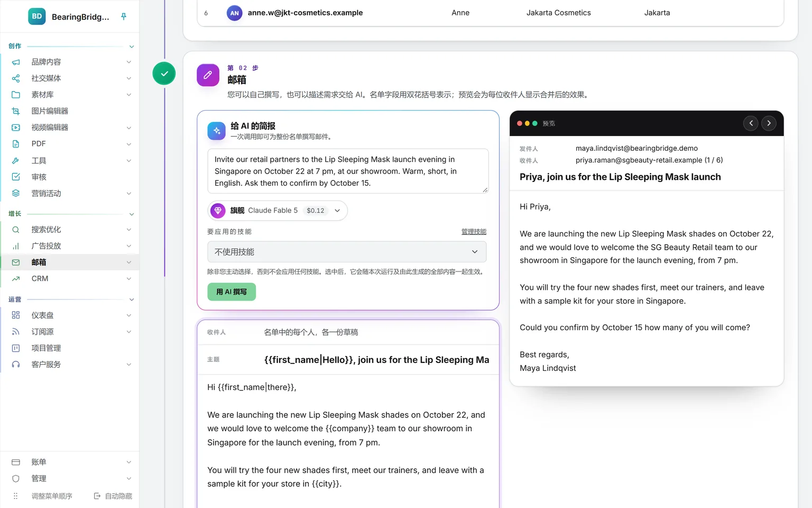This screenshot has height=508, width=812.
Task: Expand the 品牌内容 chevron
Action: tap(129, 62)
